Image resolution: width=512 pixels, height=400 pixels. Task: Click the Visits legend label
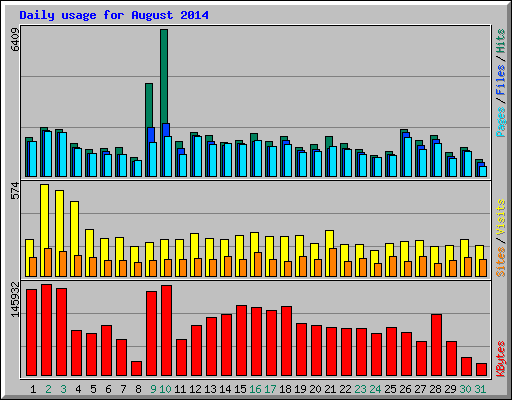point(501,218)
